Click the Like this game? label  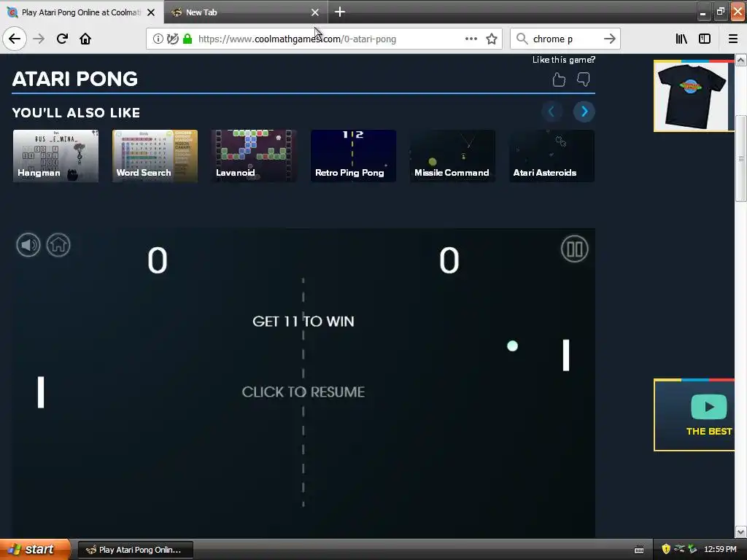pyautogui.click(x=564, y=60)
